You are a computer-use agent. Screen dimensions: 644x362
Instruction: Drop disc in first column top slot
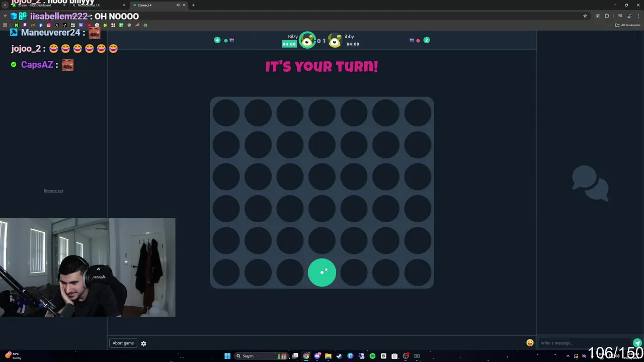(x=226, y=113)
